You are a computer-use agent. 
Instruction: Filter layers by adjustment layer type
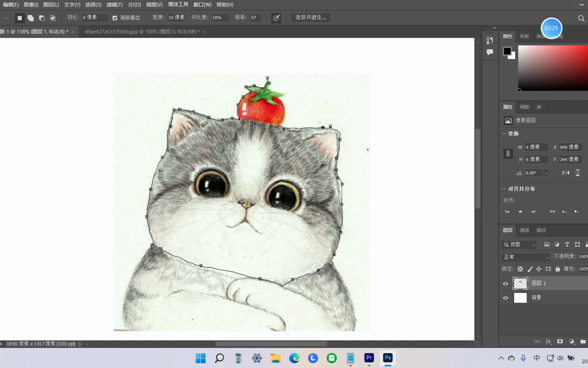click(x=557, y=245)
